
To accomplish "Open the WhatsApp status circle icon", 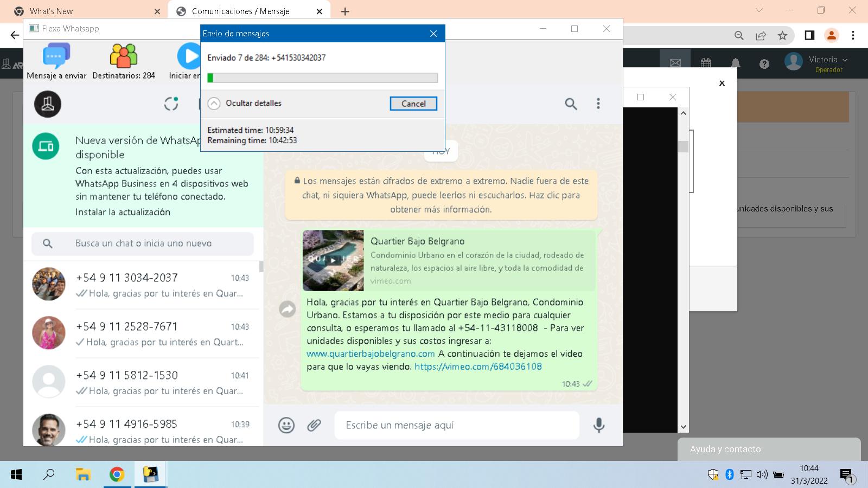I will 171,104.
